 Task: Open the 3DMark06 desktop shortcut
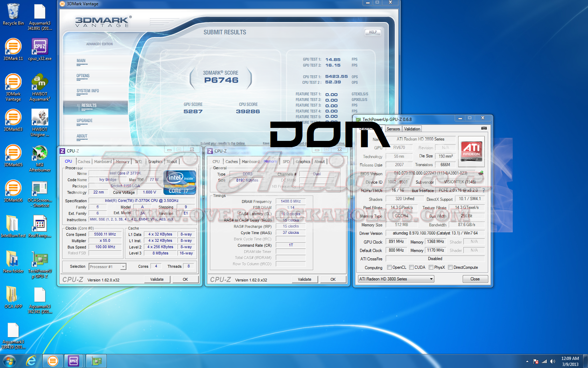click(x=13, y=191)
